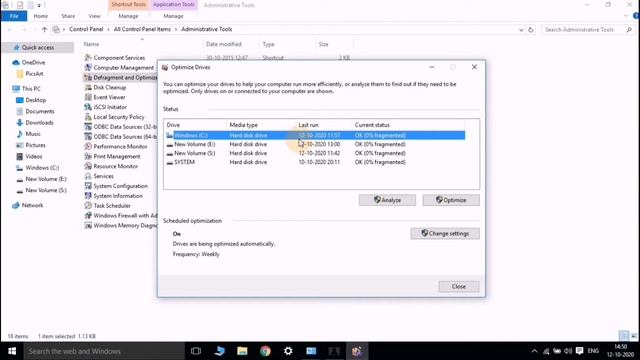Switch to the Share ribbon tab
The height and width of the screenshot is (360, 640).
pos(68,16)
